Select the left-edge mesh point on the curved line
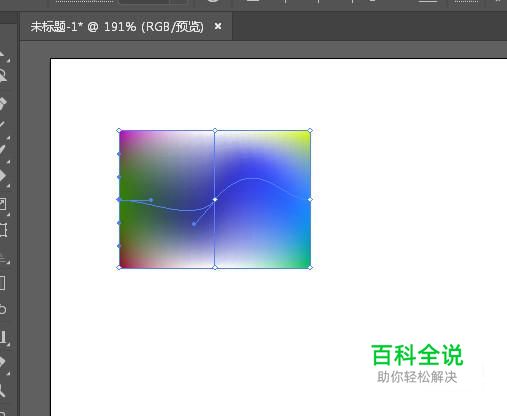Viewport: 507px width, 416px height. [119, 199]
